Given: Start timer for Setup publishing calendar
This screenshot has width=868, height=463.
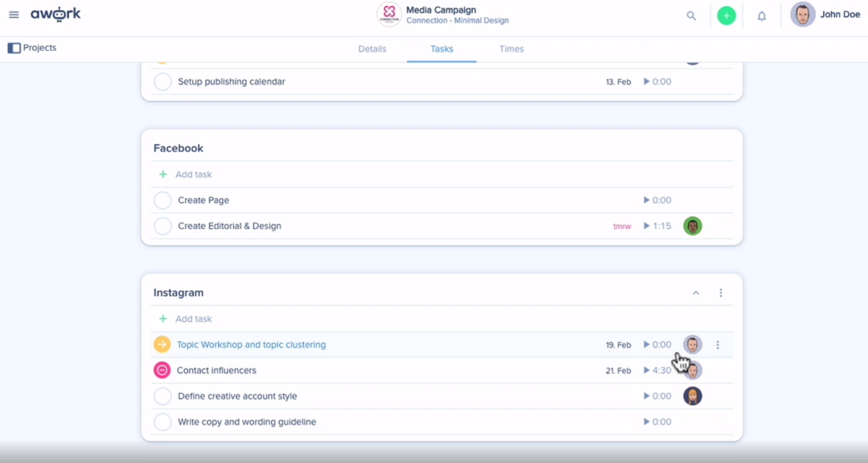Looking at the screenshot, I should (647, 81).
